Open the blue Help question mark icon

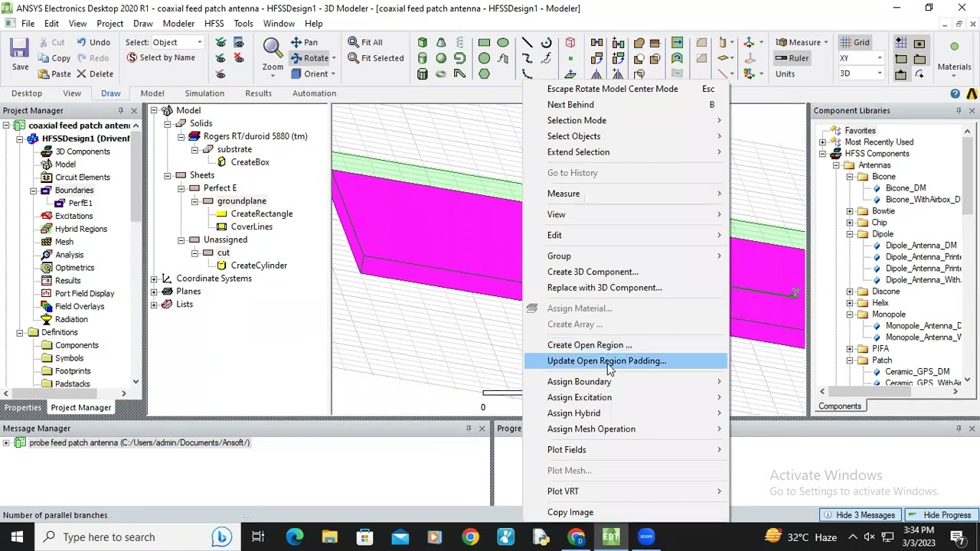coord(955,94)
